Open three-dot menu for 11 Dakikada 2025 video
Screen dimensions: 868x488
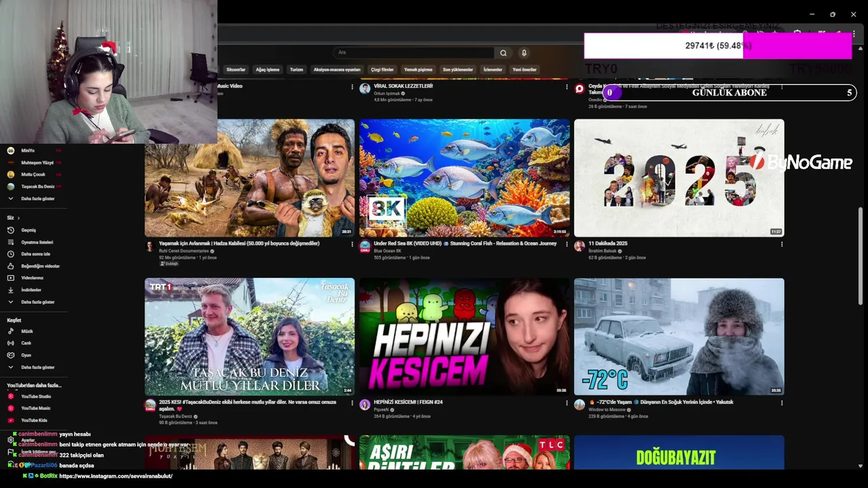tap(782, 244)
